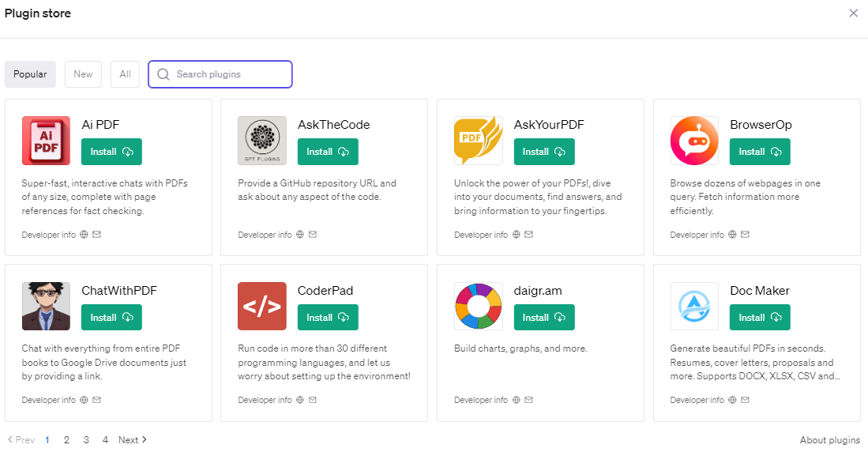Image resolution: width=868 pixels, height=452 pixels.
Task: Click the CoderPad code logo
Action: click(262, 307)
